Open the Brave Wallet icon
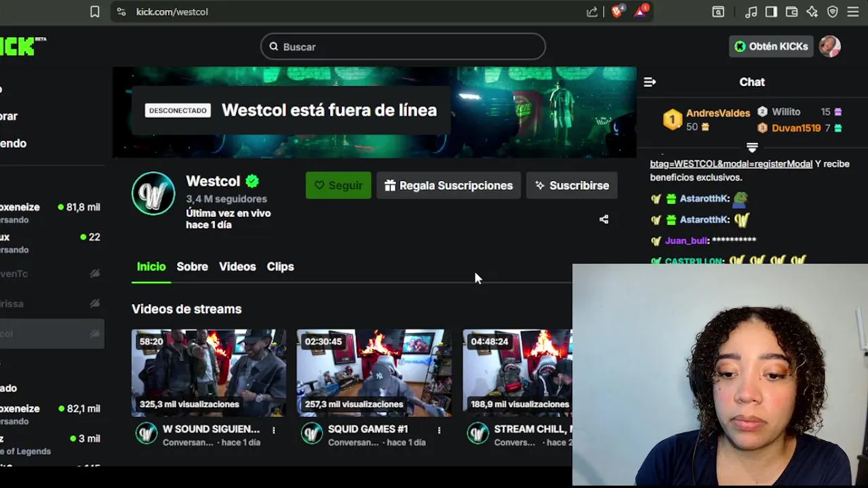 pos(791,12)
